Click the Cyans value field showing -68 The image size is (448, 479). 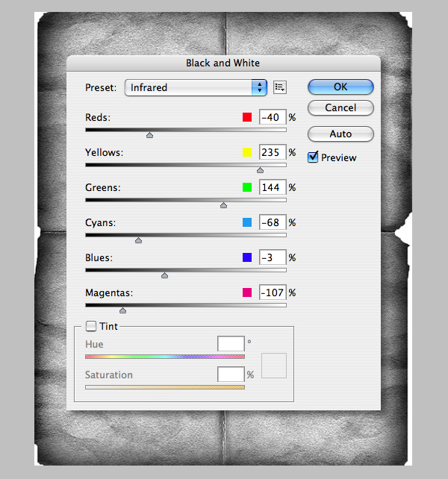273,222
